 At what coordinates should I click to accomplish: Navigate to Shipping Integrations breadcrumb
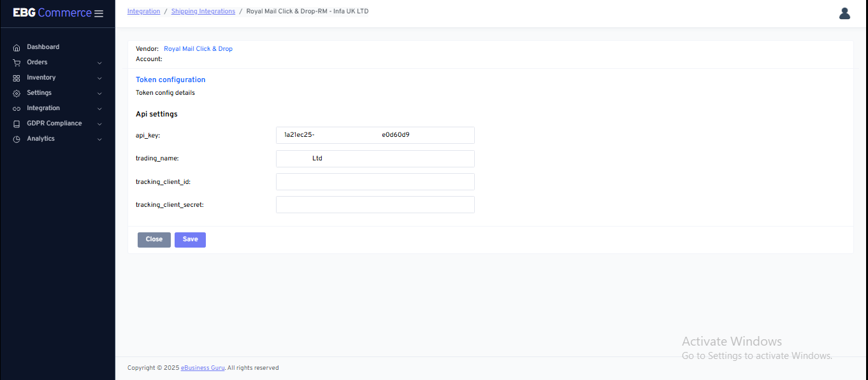pos(203,11)
